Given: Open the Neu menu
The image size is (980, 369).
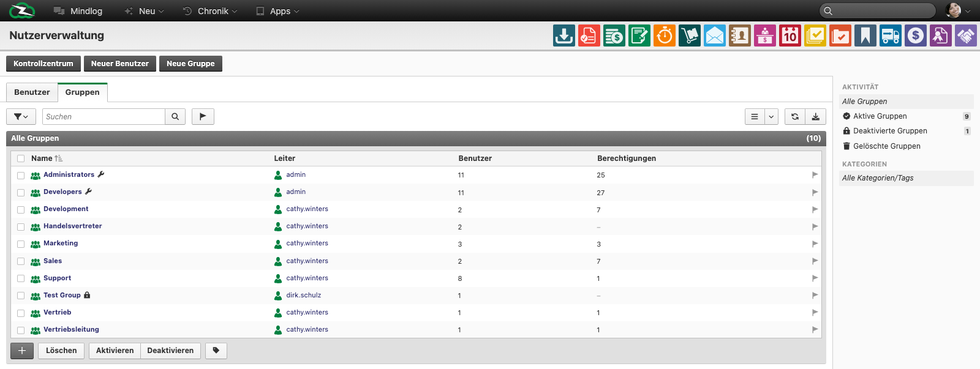Looking at the screenshot, I should click(145, 11).
